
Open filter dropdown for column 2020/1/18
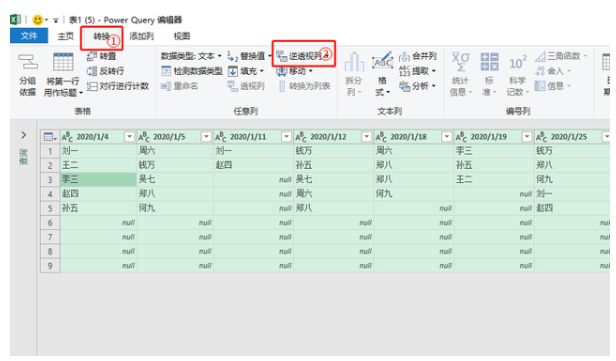click(447, 137)
